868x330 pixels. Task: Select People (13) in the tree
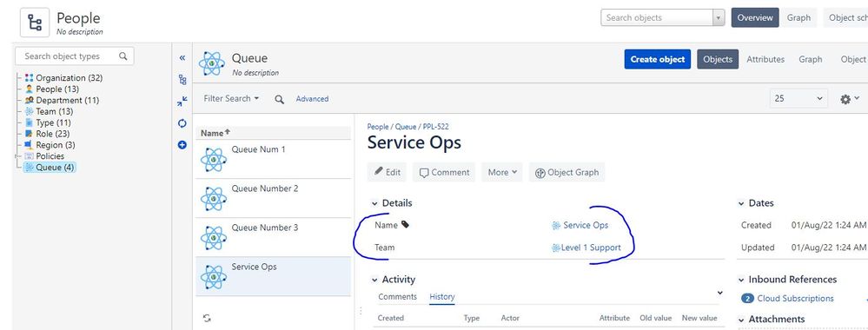click(57, 89)
